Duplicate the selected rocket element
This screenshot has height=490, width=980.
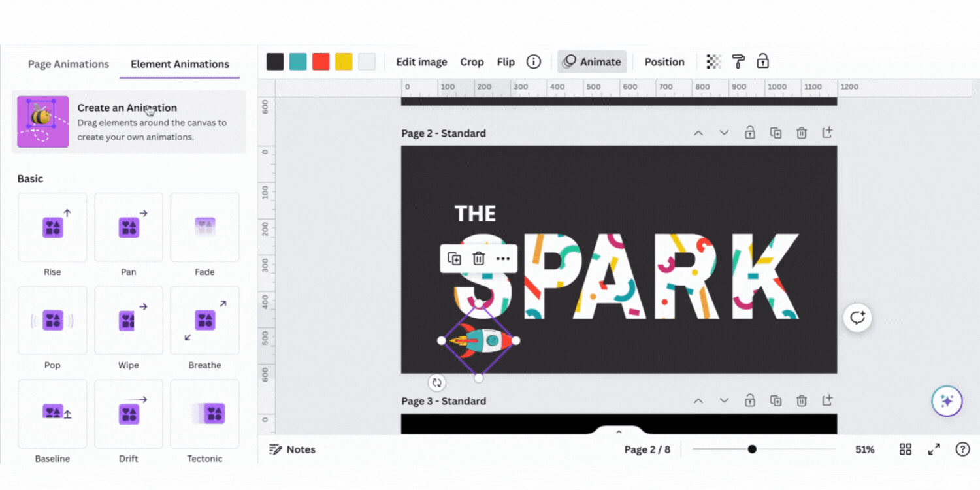455,259
